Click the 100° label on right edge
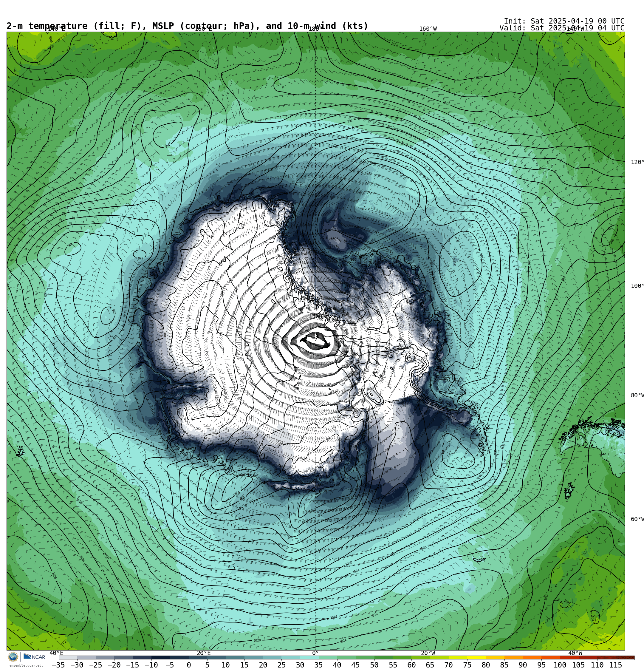 click(x=637, y=286)
